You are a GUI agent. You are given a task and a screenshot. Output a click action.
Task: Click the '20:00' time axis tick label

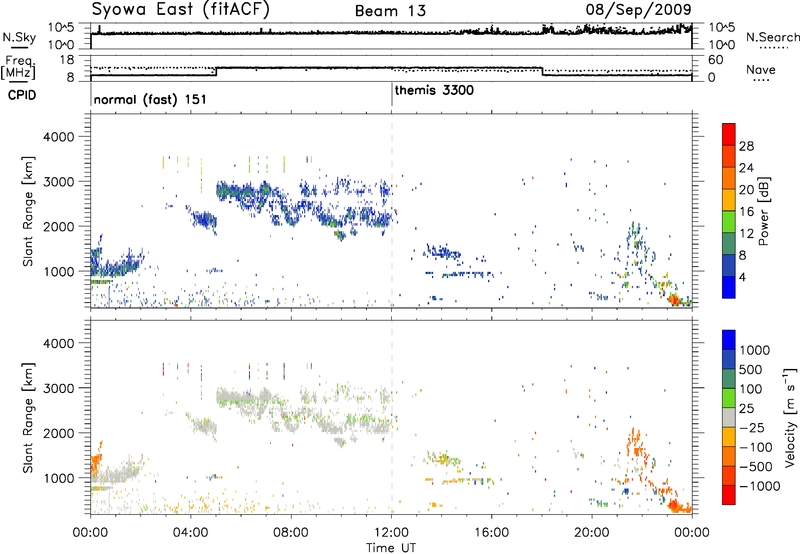[x=592, y=533]
